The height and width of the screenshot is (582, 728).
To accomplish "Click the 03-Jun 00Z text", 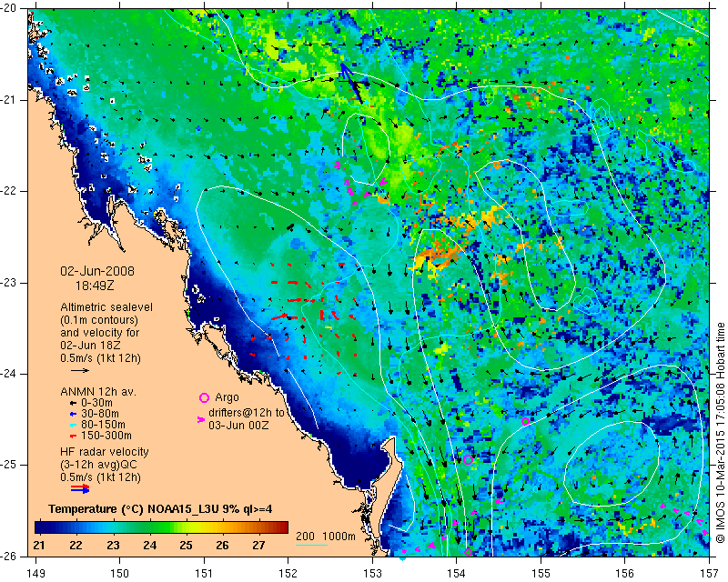I will 238,425.
